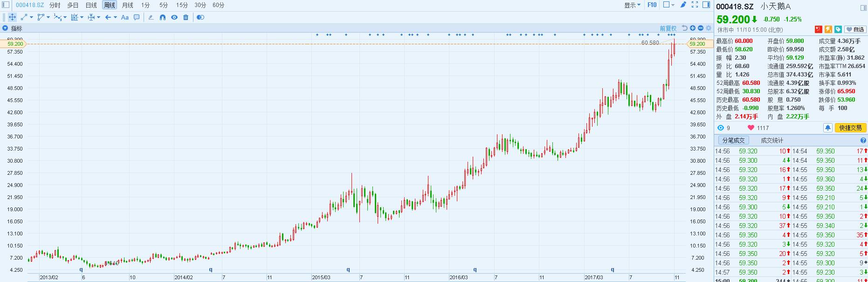Set a price alert with bell icon
This screenshot has width=868, height=282.
pyautogui.click(x=827, y=128)
